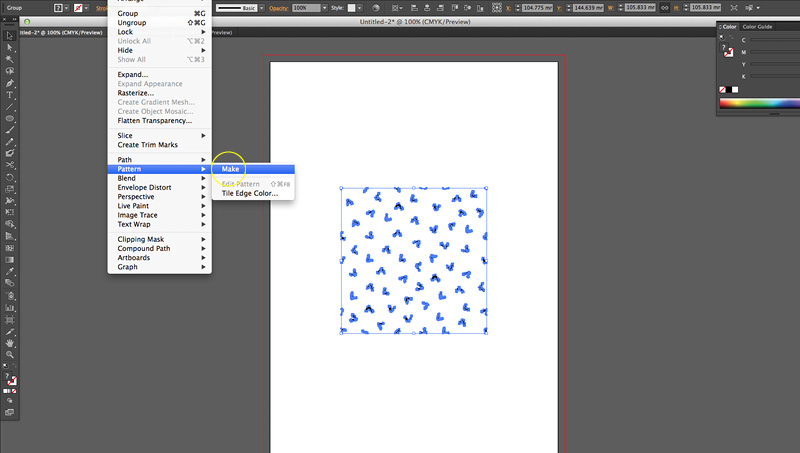Choose Make in the Pattern submenu
The width and height of the screenshot is (800, 453).
tap(253, 169)
